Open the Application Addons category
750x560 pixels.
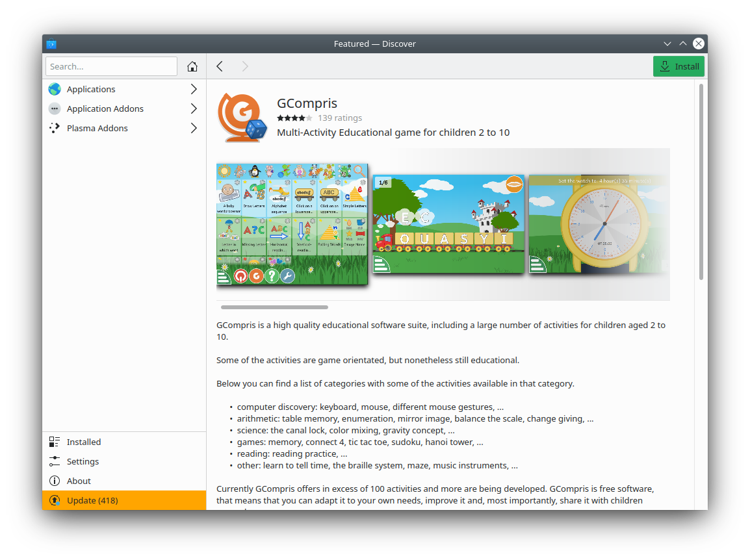[x=124, y=108]
